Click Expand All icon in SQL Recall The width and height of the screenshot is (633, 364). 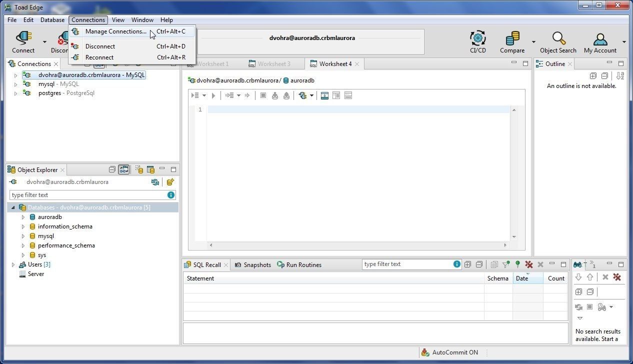[x=467, y=264]
